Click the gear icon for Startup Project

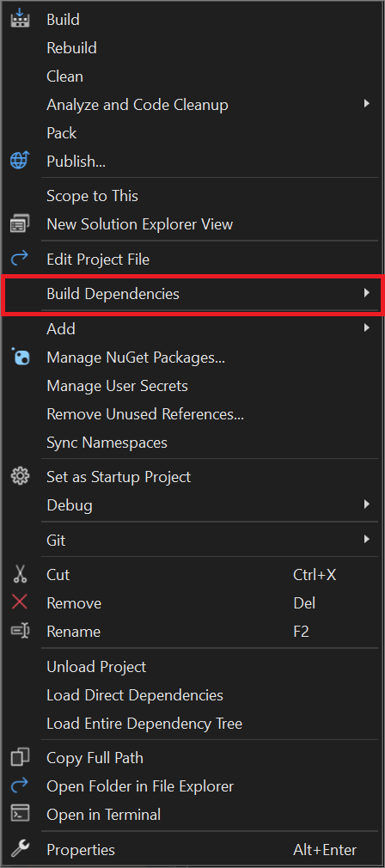[21, 476]
